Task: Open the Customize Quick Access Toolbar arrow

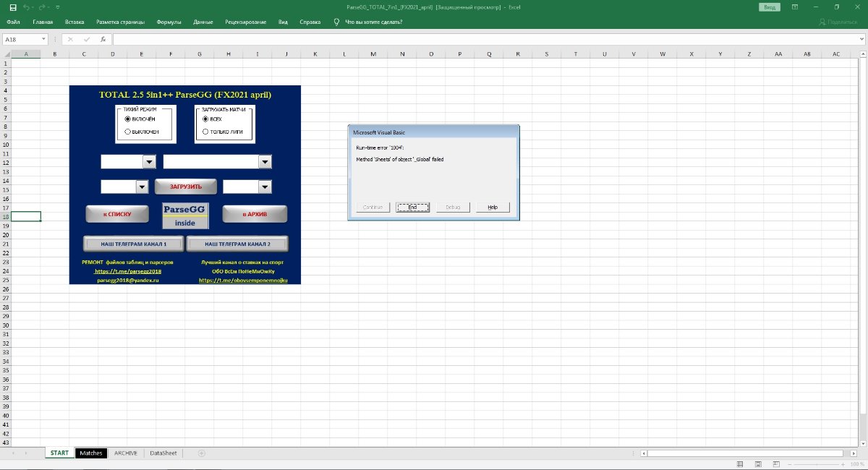Action: 58,7
